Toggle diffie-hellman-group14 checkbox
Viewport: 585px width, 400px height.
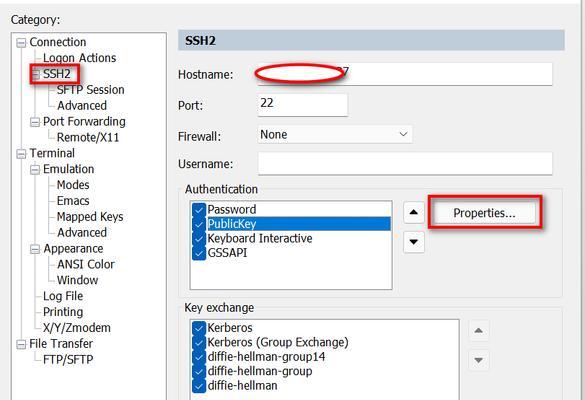(199, 357)
